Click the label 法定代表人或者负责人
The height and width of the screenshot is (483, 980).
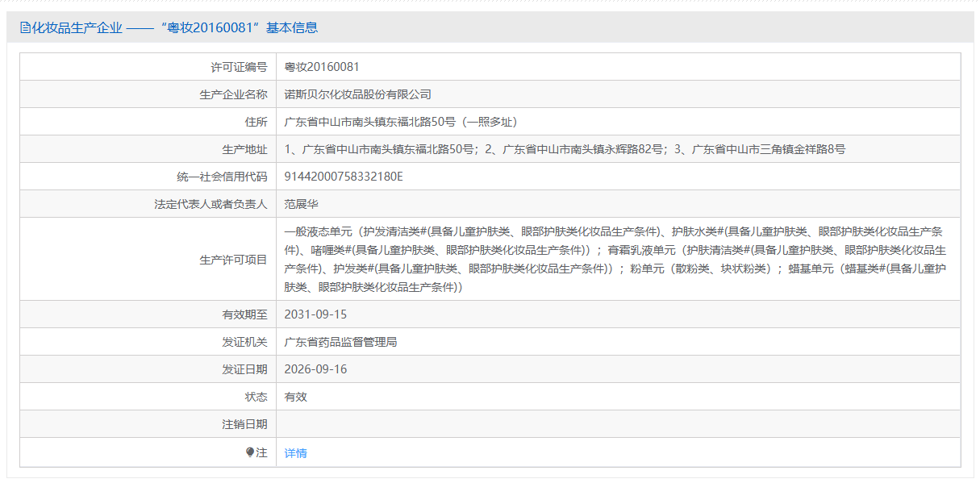tap(211, 204)
